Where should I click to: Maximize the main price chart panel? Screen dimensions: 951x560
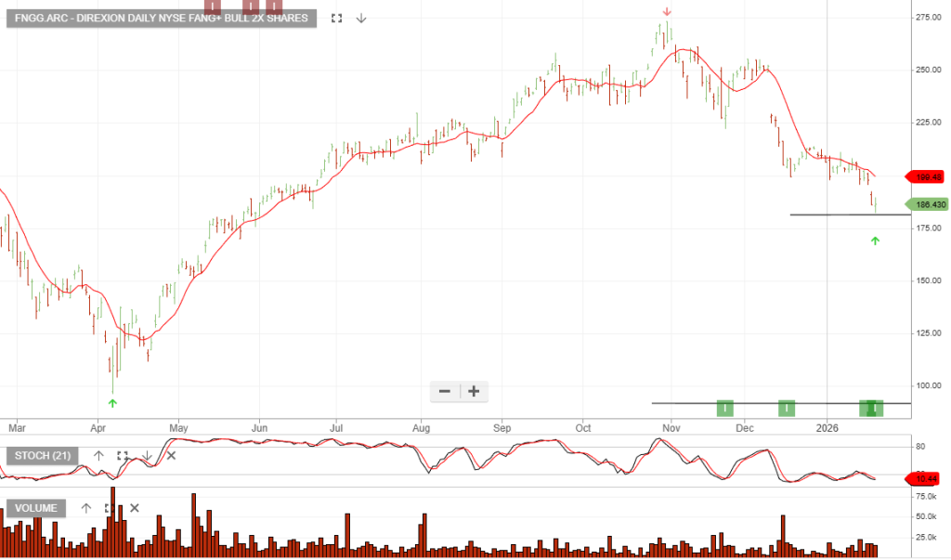click(x=336, y=18)
